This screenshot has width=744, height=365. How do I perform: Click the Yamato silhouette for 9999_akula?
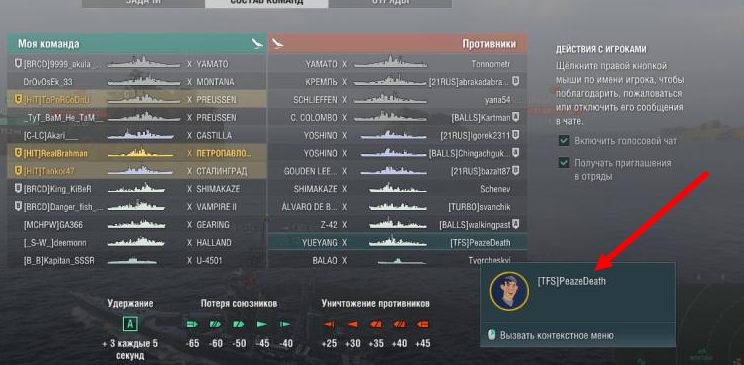pos(143,63)
